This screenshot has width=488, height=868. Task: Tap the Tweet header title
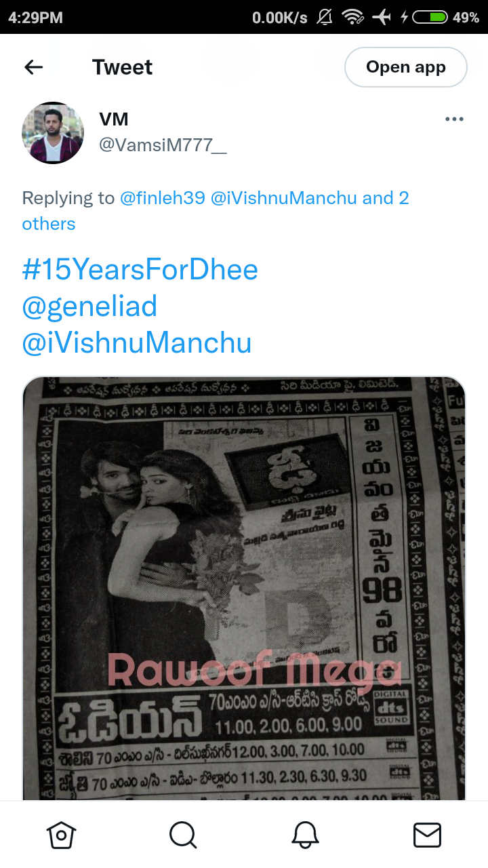pos(123,67)
